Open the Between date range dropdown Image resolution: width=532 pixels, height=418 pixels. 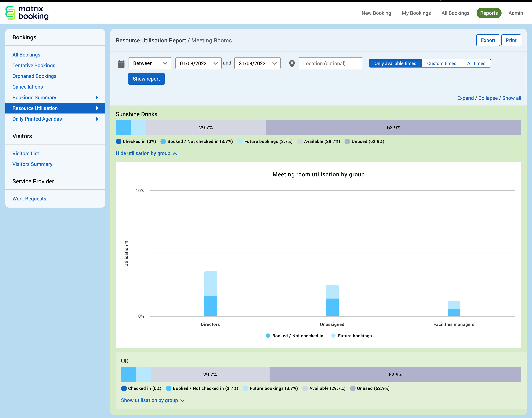(x=150, y=63)
